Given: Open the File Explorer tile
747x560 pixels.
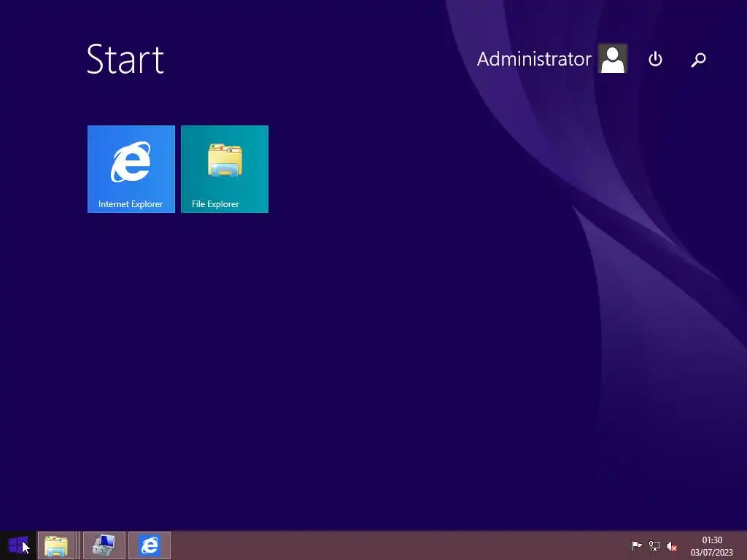Looking at the screenshot, I should 225,169.
